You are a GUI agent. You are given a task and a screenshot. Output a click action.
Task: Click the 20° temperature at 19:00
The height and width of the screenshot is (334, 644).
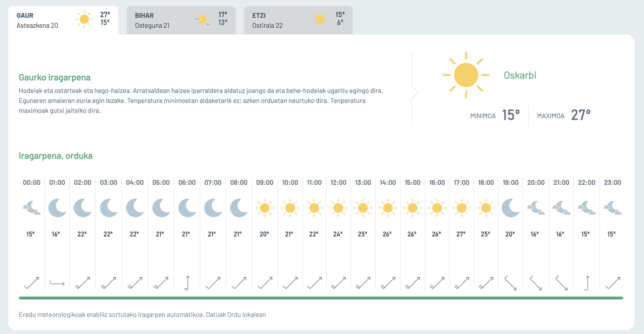510,234
